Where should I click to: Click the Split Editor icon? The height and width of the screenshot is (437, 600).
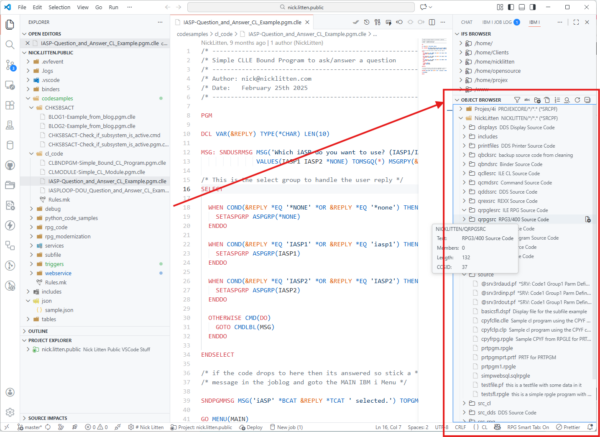(432, 22)
